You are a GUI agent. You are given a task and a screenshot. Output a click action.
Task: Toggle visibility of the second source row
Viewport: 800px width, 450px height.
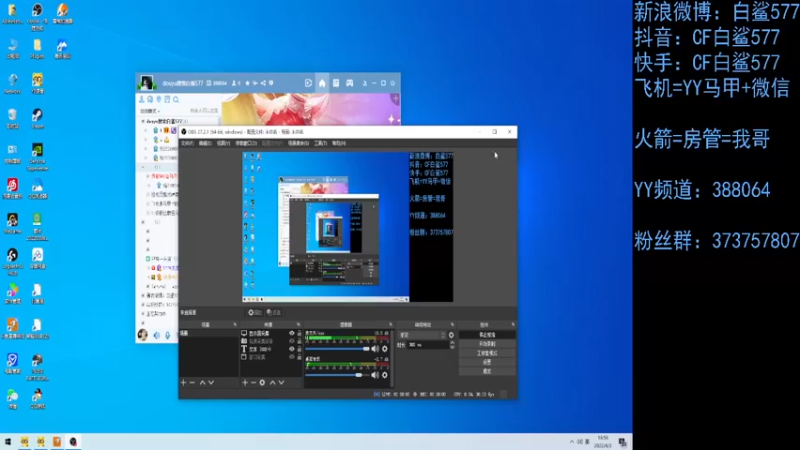(292, 341)
